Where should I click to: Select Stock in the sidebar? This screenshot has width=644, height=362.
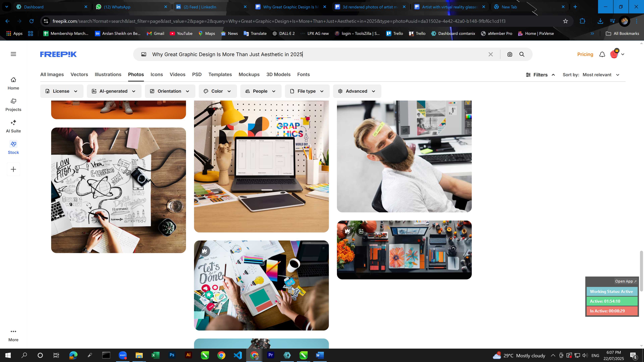coord(13,148)
